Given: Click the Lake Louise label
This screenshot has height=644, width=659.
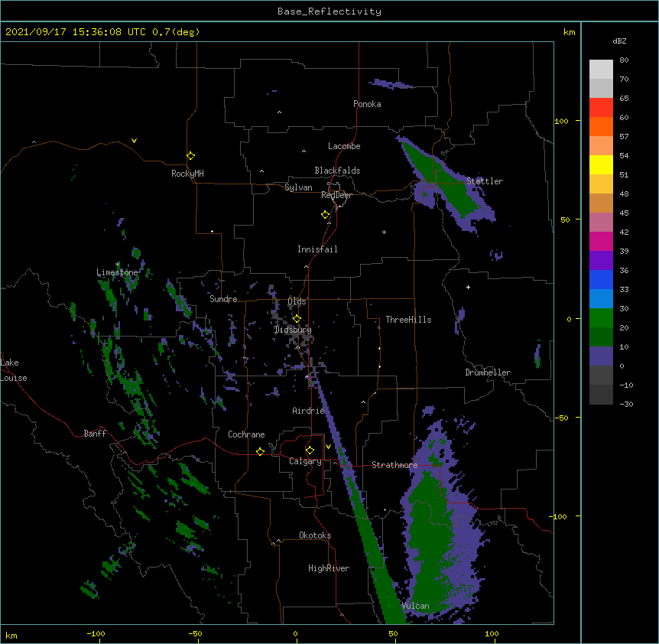Looking at the screenshot, I should [x=14, y=370].
